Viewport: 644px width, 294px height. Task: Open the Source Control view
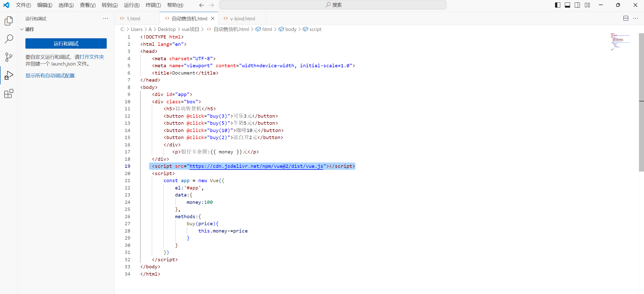(9, 57)
